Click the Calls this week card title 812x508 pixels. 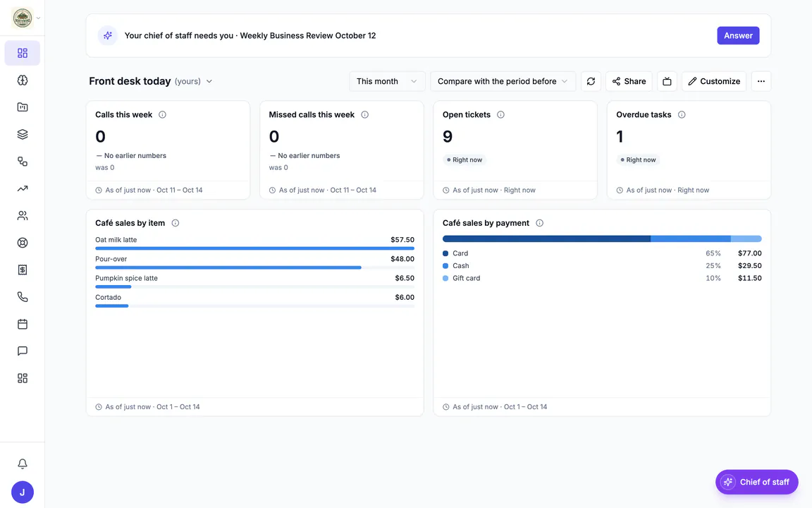[124, 114]
